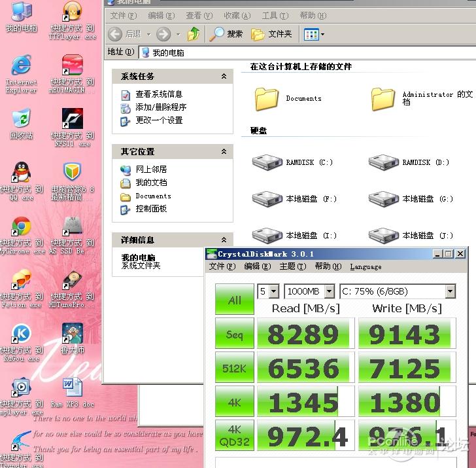The image size is (476, 468).
Task: Open QQ.exe penguin shortcut
Action: click(21, 172)
